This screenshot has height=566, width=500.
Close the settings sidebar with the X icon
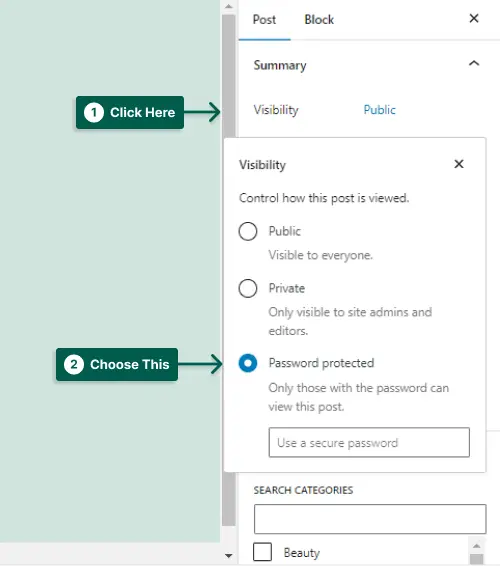click(x=474, y=18)
